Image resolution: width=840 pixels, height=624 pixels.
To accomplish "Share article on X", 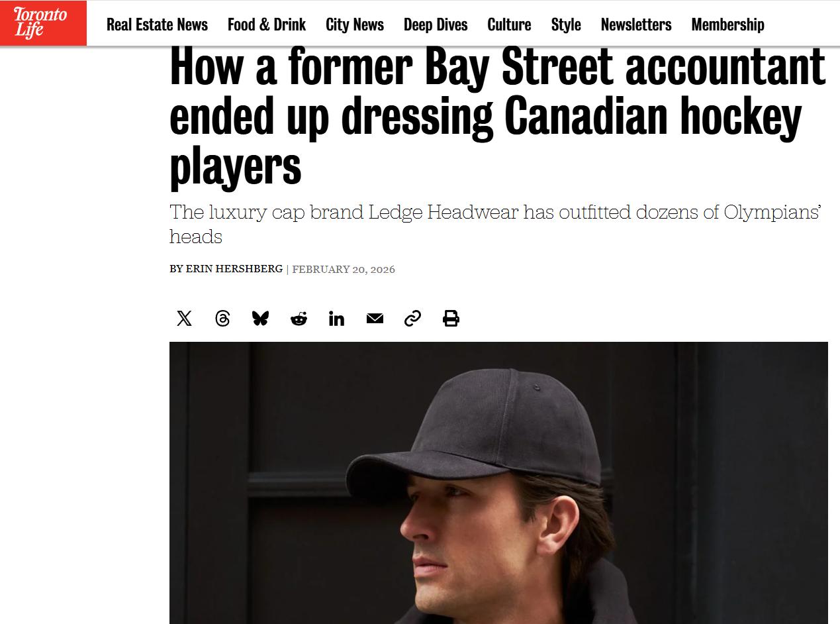I will [x=185, y=319].
